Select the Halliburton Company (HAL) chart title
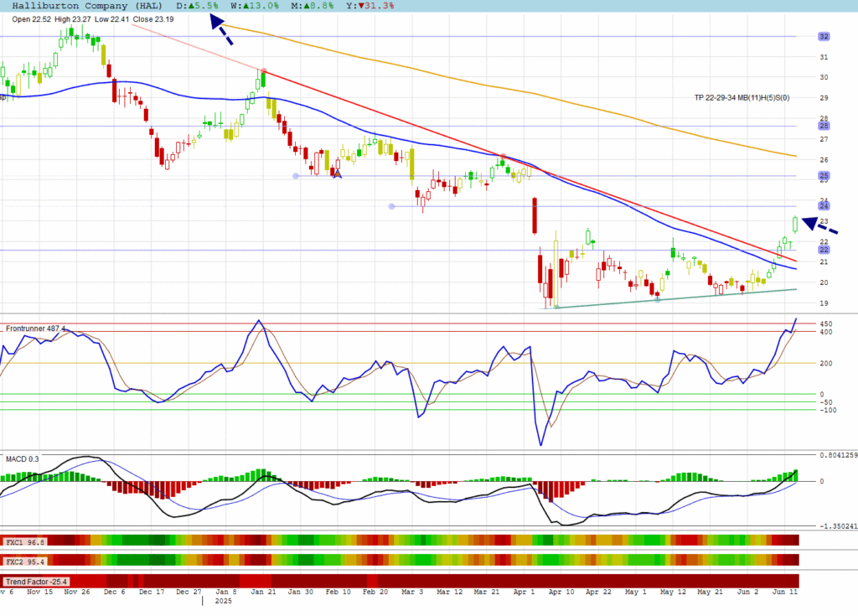The height and width of the screenshot is (616, 858). tap(87, 6)
